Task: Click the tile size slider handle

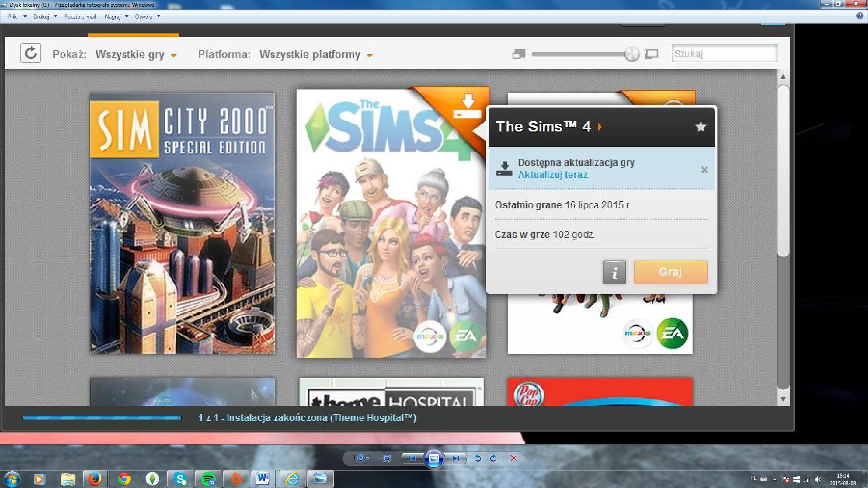Action: point(632,54)
